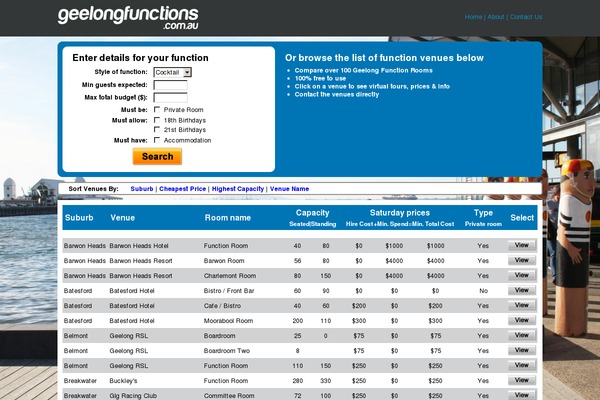
Task: View the Boardroom Two listing
Action: (522, 350)
